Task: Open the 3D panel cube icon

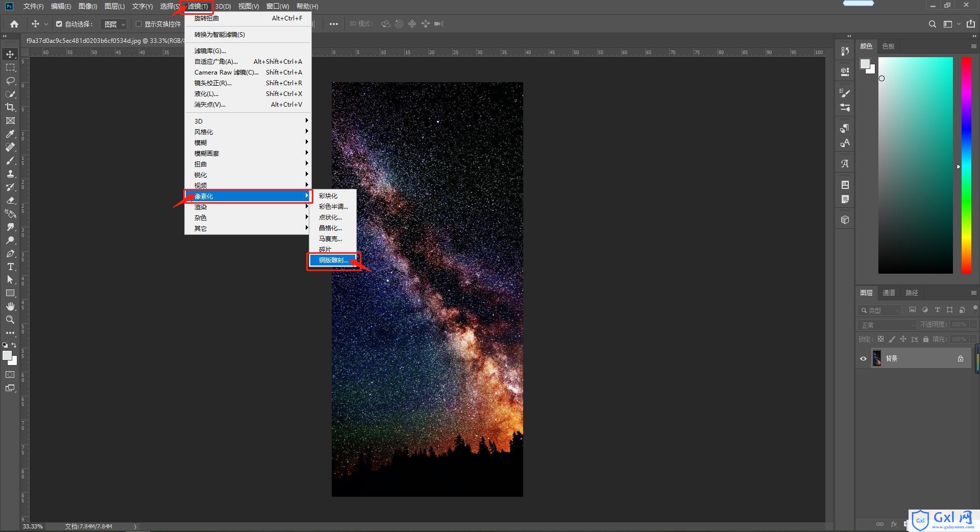Action: [x=845, y=220]
